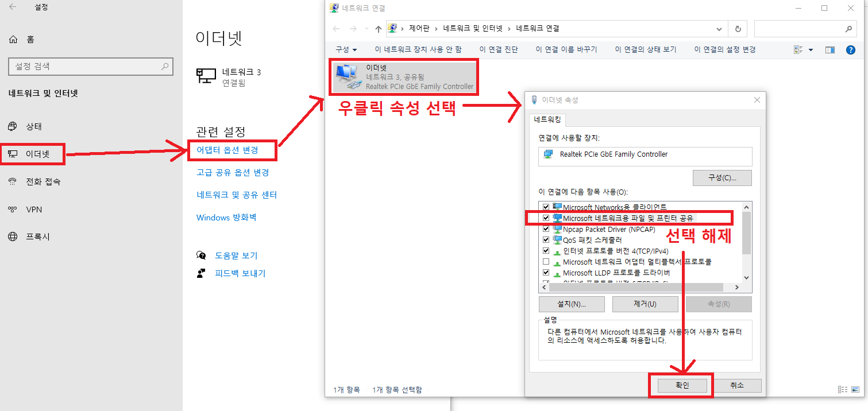Click the magnifier icon in 설정 검색 box
The width and height of the screenshot is (868, 411).
[x=165, y=66]
